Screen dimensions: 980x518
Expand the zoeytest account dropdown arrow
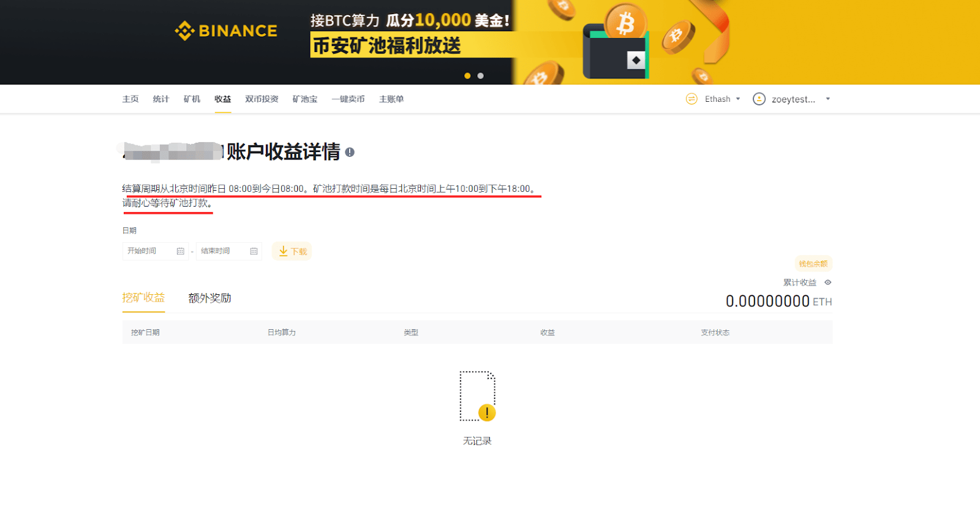pos(827,99)
